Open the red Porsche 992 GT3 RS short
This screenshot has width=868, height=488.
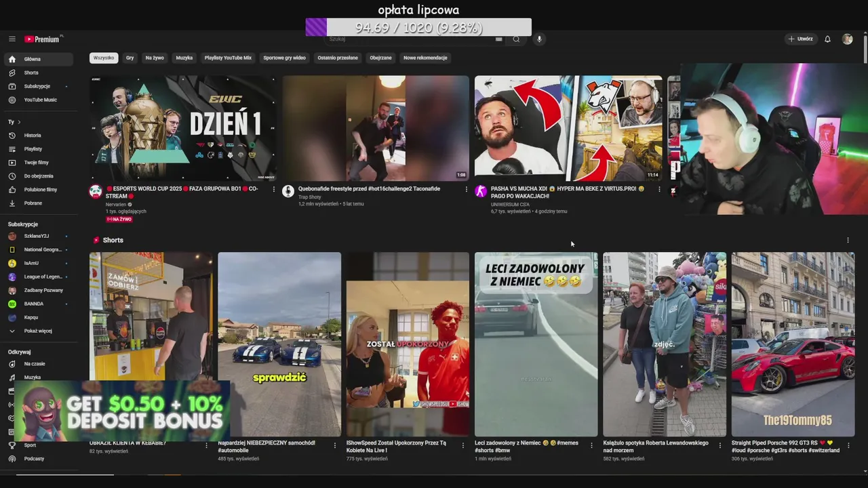pyautogui.click(x=793, y=344)
